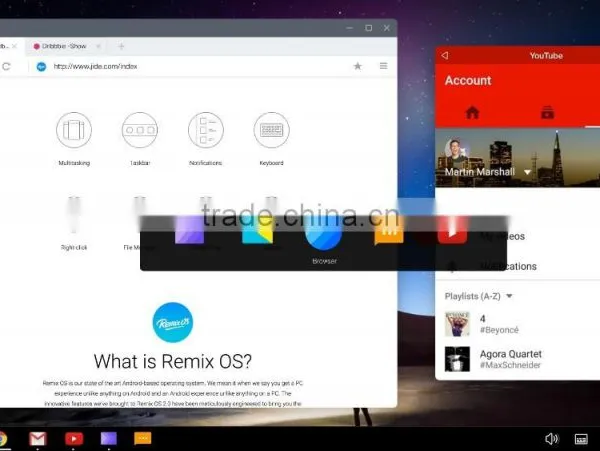Select the purple app in switcher
600x451 pixels.
(x=189, y=230)
